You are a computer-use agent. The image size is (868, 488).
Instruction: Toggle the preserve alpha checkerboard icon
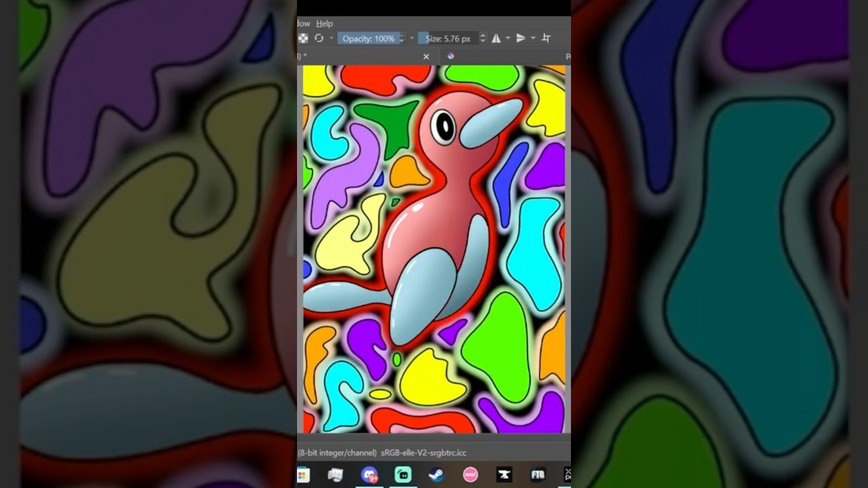click(x=303, y=39)
